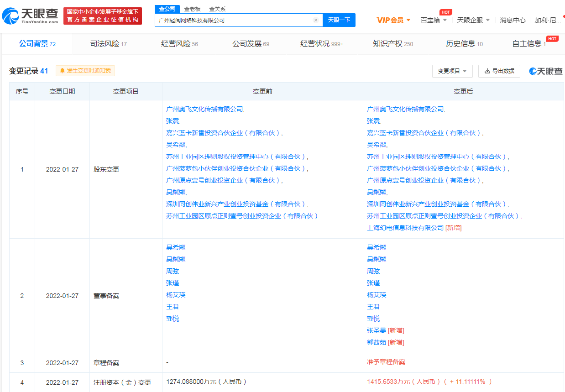Click the 2022-01-27 date in the 章程备案 row
565x392 pixels.
[62, 363]
